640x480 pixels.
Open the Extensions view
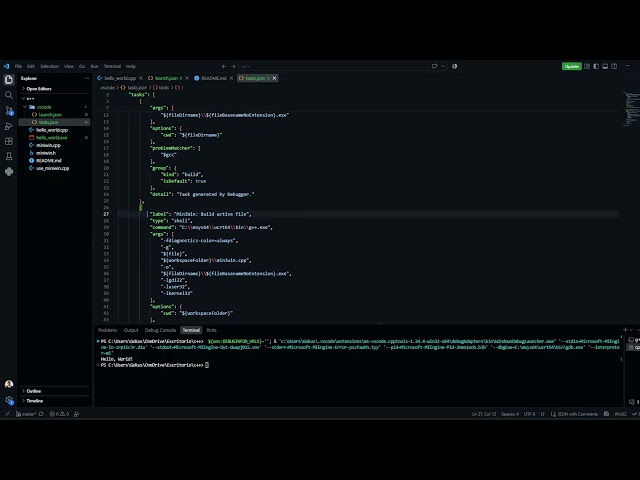9,141
